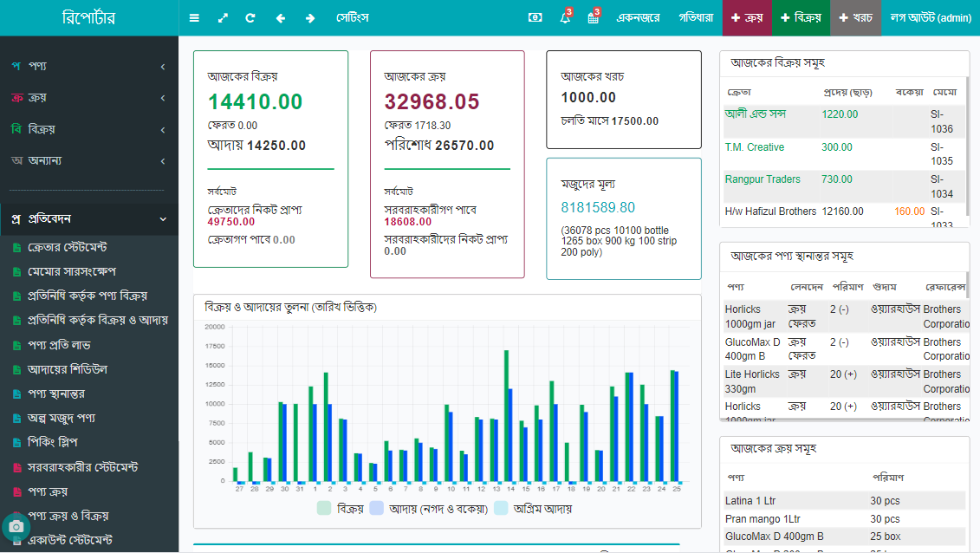Open সেটিংস in the top bar
This screenshot has height=553, width=980.
[353, 18]
